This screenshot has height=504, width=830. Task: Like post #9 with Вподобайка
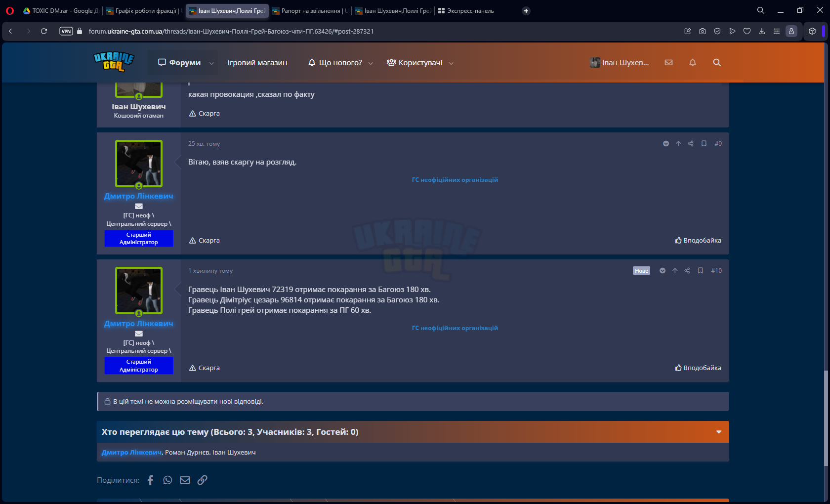point(698,241)
